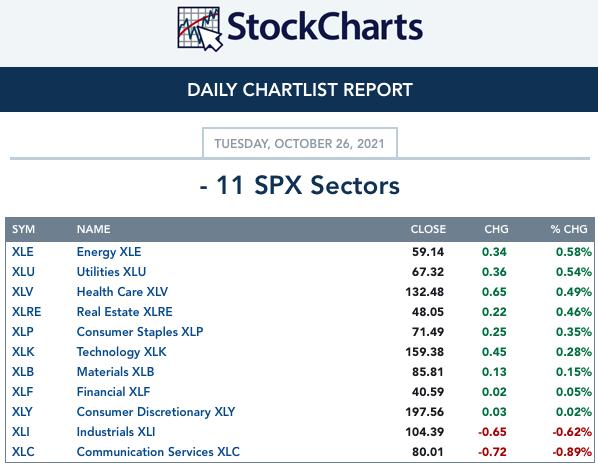Click the XLF ticker symbol
The width and height of the screenshot is (598, 468).
[x=23, y=392]
